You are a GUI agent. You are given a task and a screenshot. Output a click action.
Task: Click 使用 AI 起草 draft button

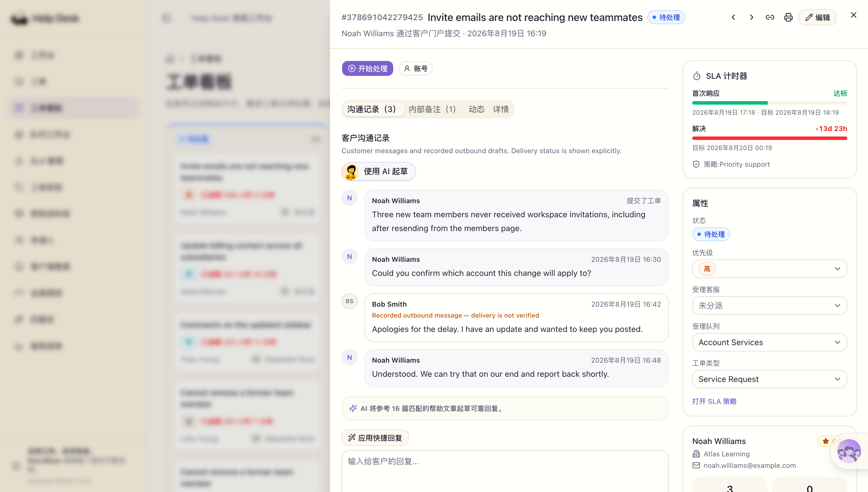378,171
